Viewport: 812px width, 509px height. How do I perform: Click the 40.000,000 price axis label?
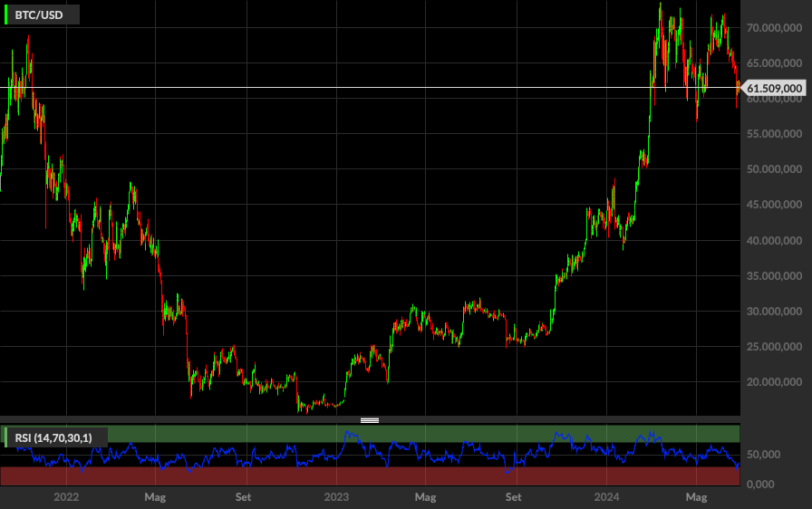point(774,241)
